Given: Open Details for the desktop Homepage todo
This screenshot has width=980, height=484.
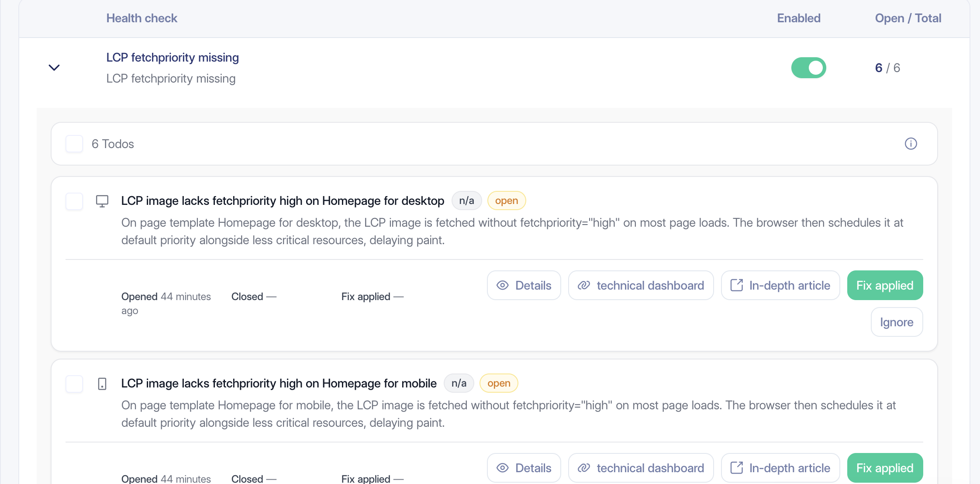Looking at the screenshot, I should (524, 285).
